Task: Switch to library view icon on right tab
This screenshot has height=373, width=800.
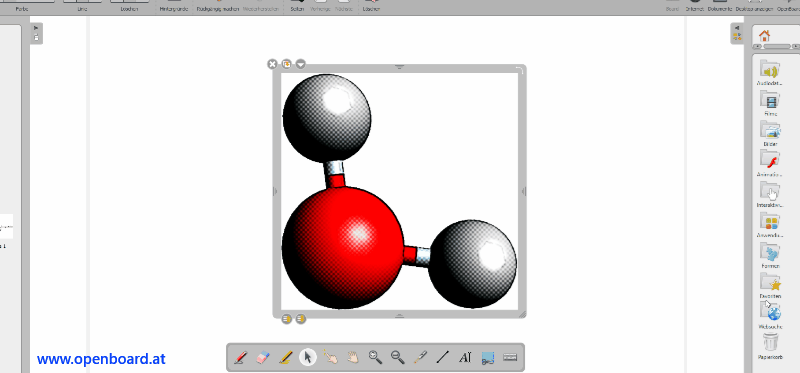Action: pyautogui.click(x=737, y=37)
